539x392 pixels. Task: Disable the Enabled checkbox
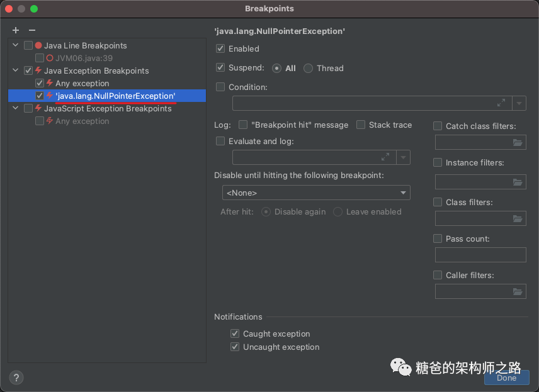220,48
